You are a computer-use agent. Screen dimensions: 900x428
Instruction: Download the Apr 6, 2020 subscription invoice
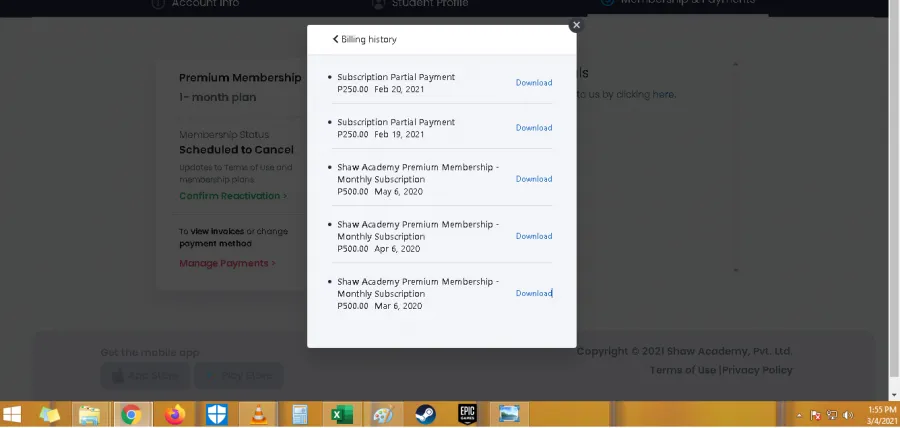533,236
